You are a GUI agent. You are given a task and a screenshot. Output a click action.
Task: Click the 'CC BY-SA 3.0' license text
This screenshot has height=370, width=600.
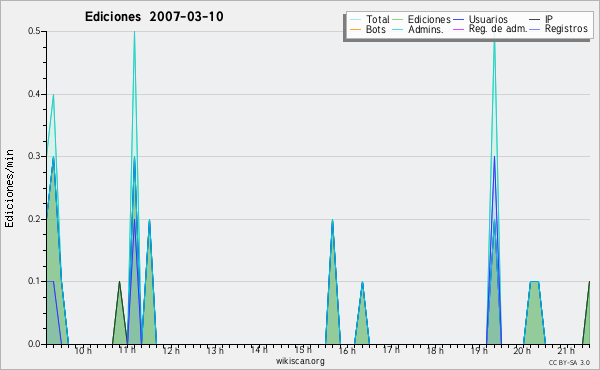(569, 362)
